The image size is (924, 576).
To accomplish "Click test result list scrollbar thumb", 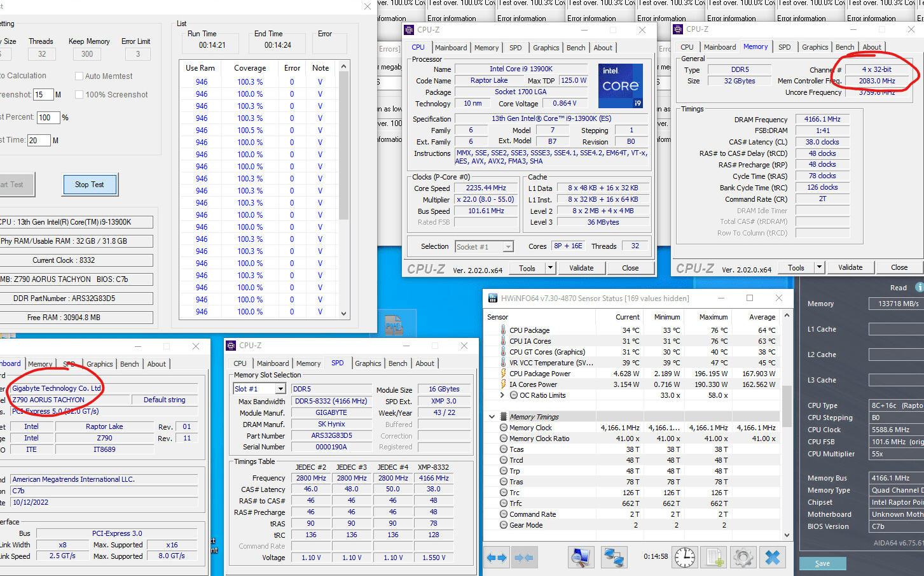I will point(344,145).
